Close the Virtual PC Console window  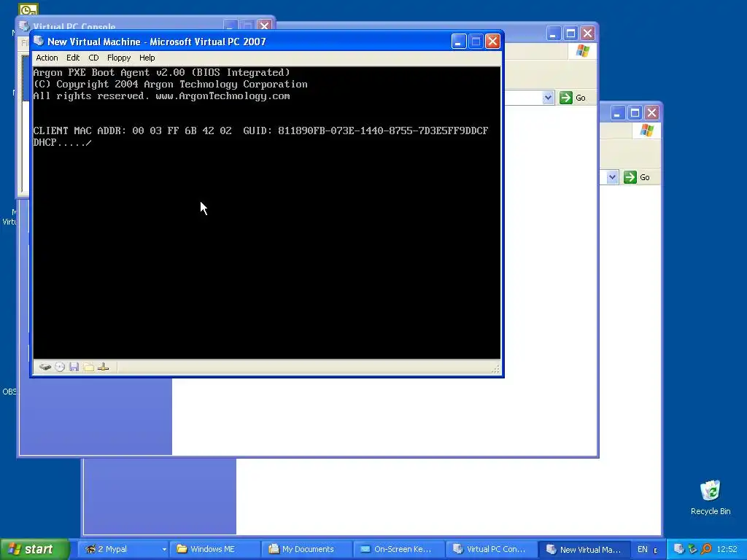click(x=264, y=26)
